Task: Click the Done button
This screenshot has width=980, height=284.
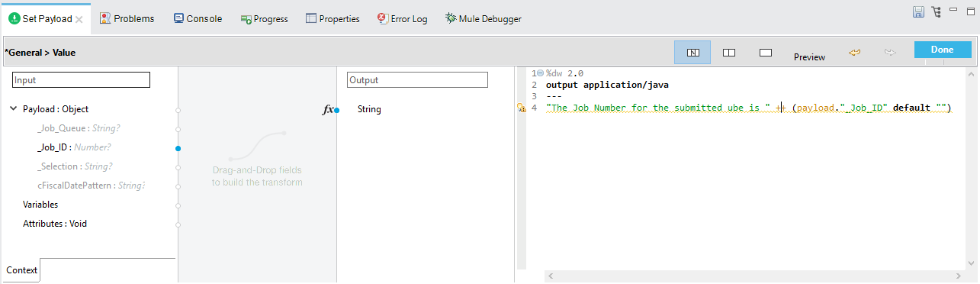Action: pos(943,50)
